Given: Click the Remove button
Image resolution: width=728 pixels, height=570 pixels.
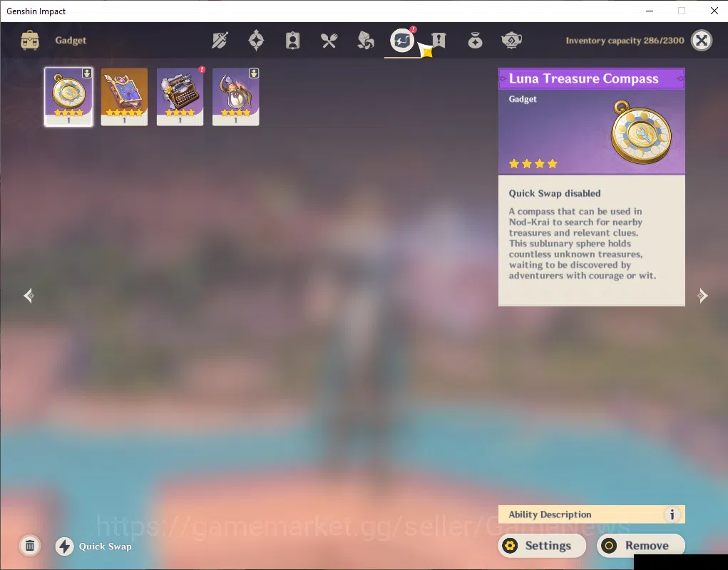Looking at the screenshot, I should 641,546.
